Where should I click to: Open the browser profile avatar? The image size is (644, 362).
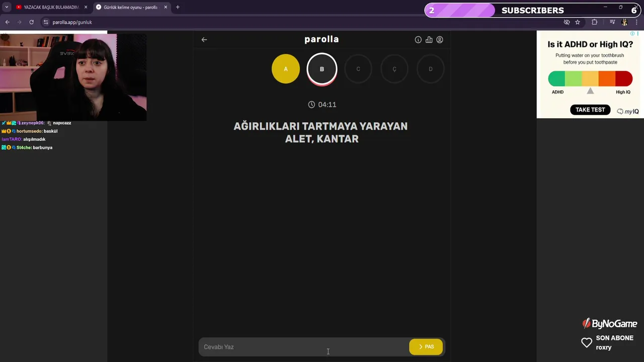[x=625, y=22]
